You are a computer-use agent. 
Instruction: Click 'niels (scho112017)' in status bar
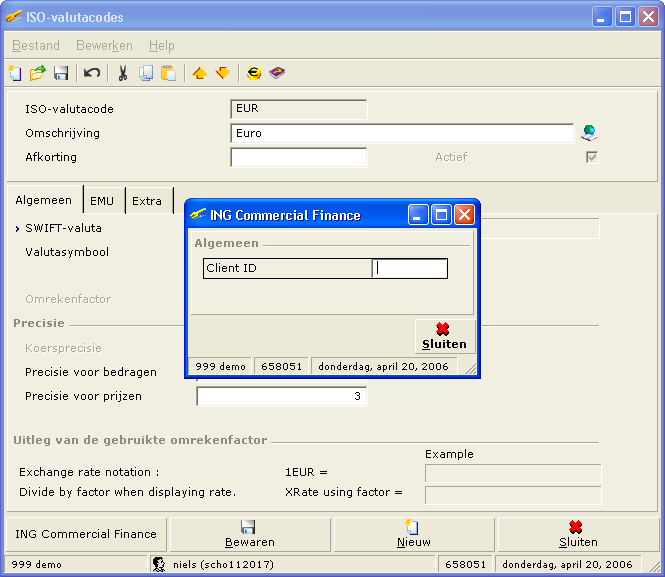pyautogui.click(x=223, y=565)
